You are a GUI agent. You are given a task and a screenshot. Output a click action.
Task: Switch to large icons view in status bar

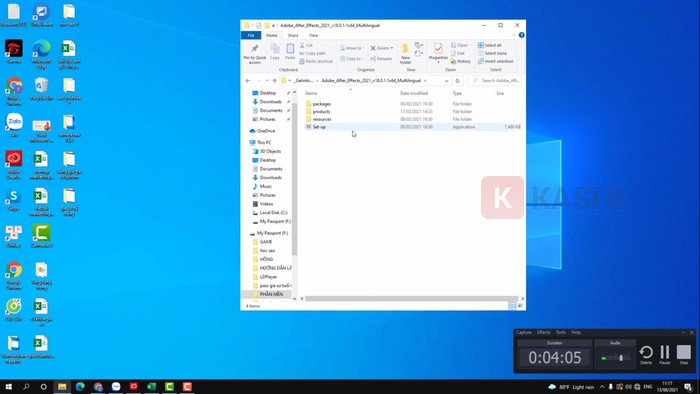(520, 306)
